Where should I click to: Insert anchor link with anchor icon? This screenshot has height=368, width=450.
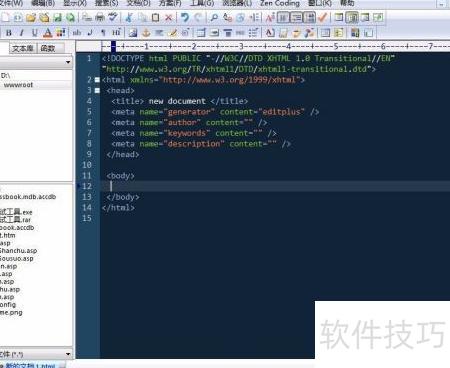(146, 33)
